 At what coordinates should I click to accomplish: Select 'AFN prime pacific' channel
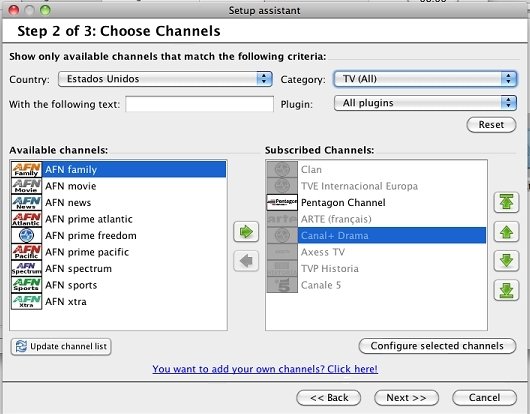[x=119, y=252]
